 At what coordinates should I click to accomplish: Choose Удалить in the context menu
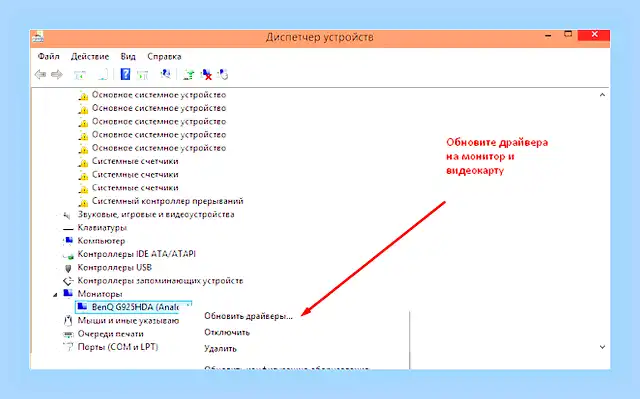pos(220,349)
